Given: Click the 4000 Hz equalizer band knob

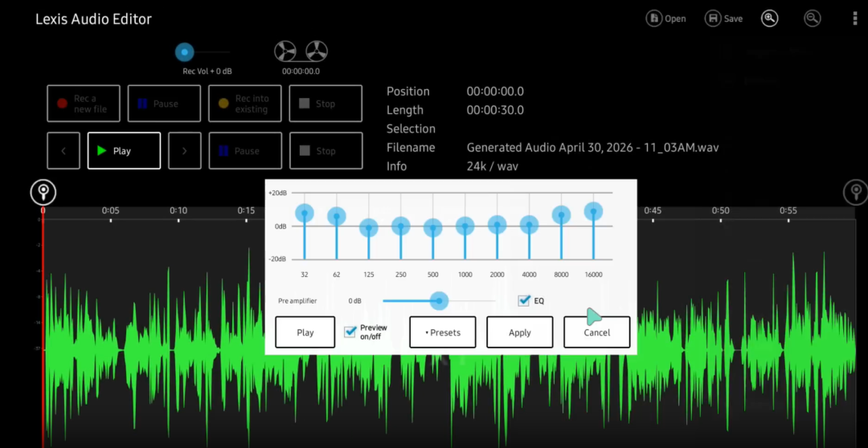Looking at the screenshot, I should coord(529,225).
